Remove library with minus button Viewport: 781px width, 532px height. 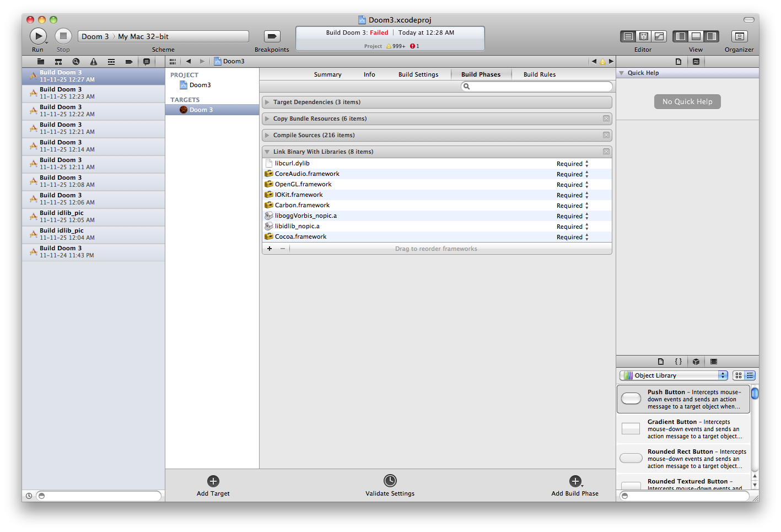(283, 249)
